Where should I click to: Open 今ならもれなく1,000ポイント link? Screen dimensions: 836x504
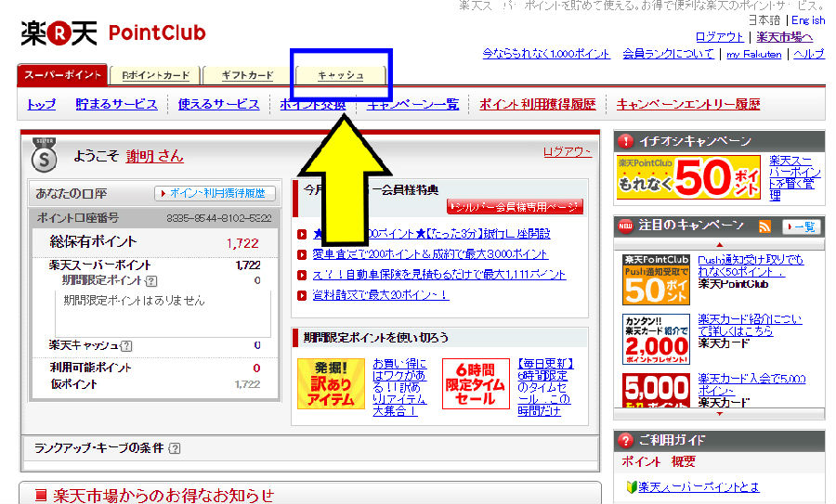(x=546, y=54)
